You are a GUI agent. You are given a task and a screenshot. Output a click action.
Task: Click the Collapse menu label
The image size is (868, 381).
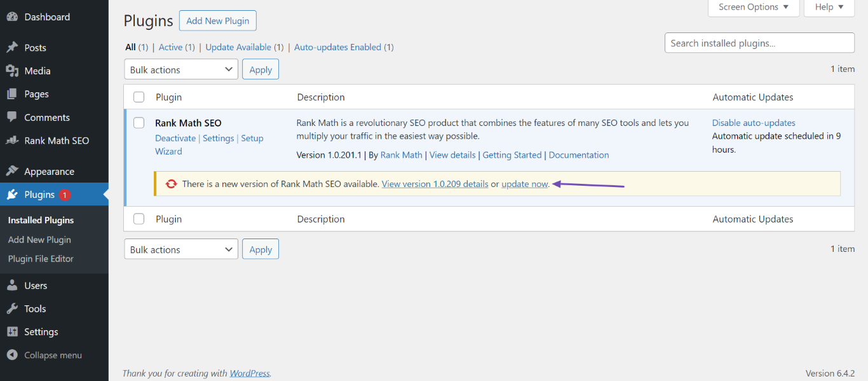pos(53,355)
